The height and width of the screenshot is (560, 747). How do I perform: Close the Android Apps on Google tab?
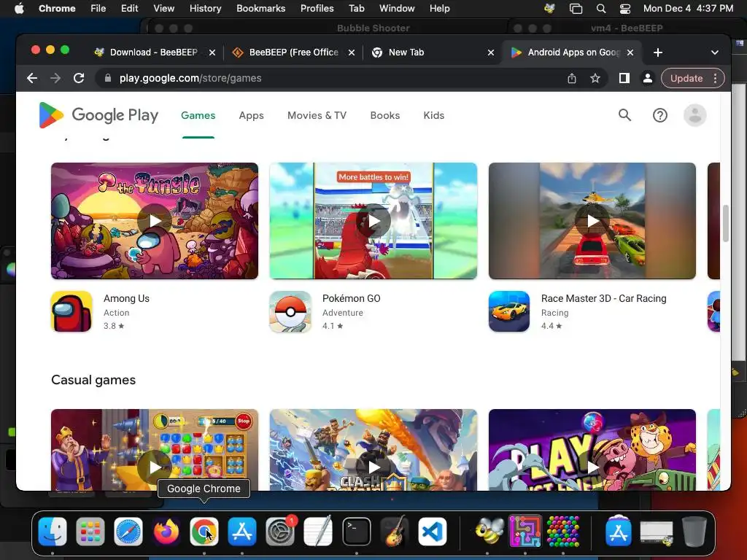tap(630, 52)
